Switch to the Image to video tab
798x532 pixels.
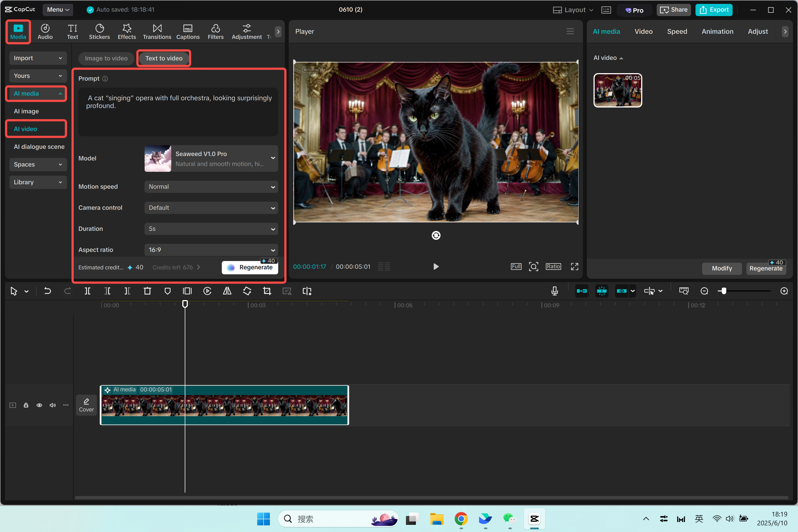point(106,58)
